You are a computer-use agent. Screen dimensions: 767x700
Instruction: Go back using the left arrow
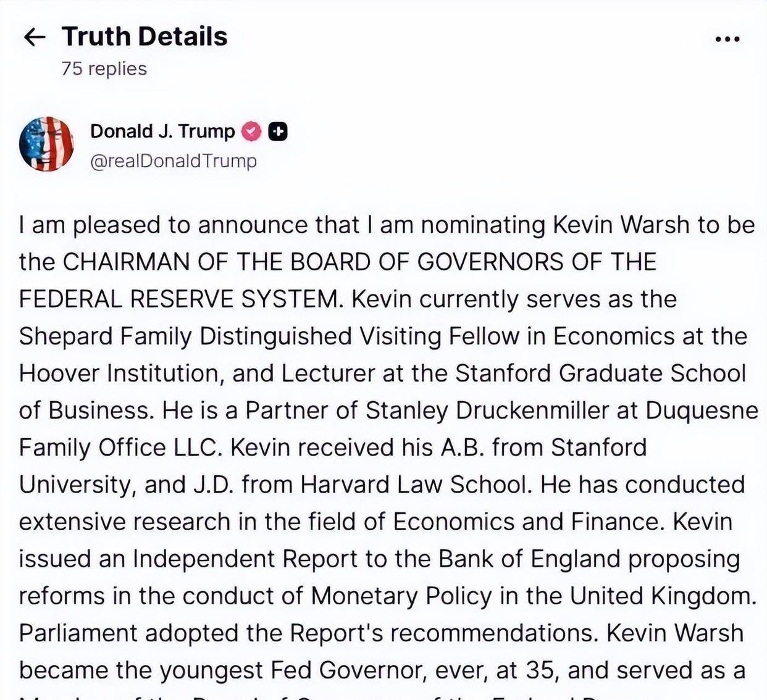click(34, 37)
